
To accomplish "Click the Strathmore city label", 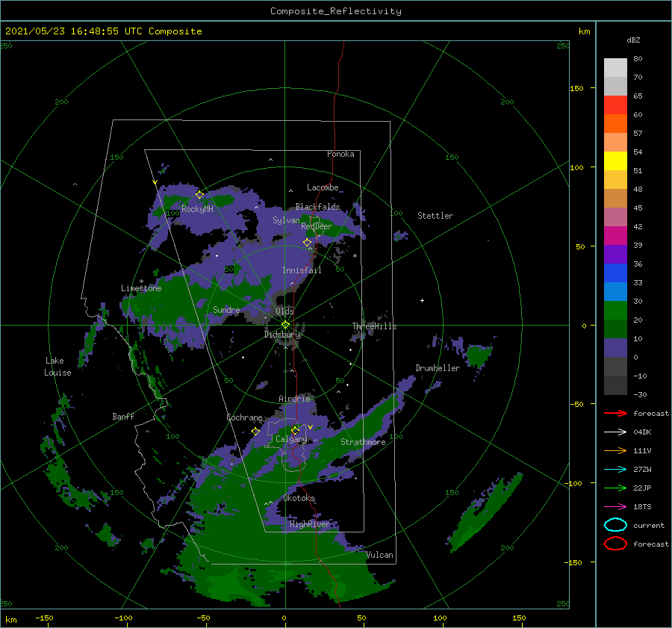I will 363,442.
